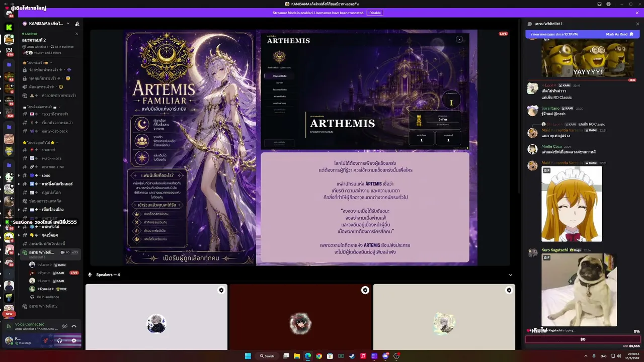Toggle noise suppression in Voice Connected panel
This screenshot has height=362, width=644.
[65, 326]
